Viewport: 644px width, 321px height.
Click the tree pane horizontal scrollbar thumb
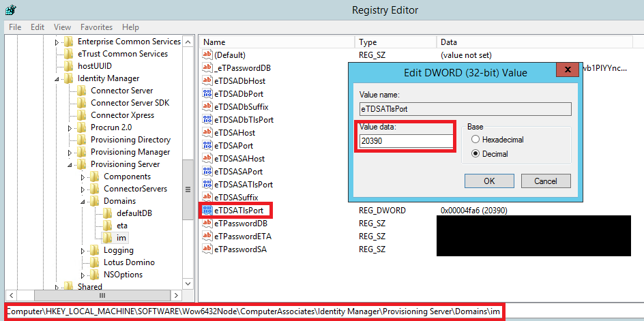102,295
